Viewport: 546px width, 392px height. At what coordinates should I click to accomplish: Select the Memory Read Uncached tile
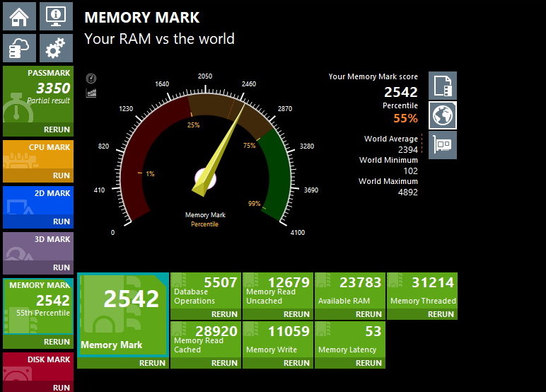pos(278,291)
